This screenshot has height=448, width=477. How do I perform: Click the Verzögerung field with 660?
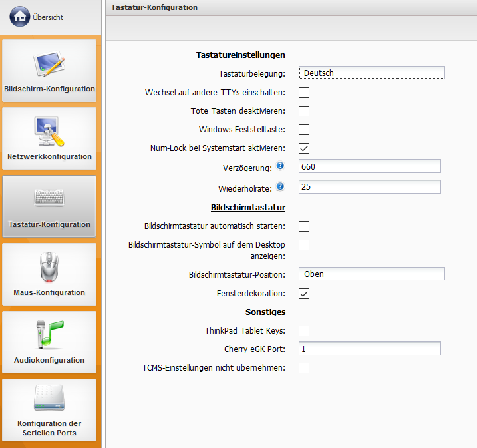coord(369,166)
